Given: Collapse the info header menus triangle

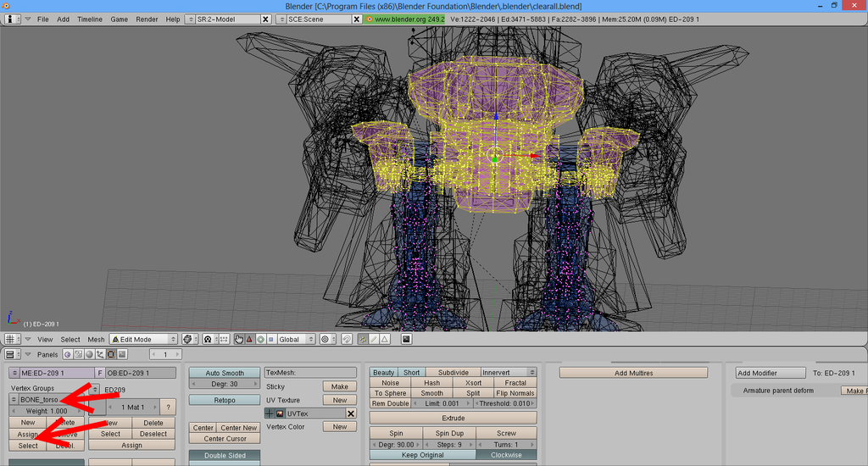Looking at the screenshot, I should click(28, 19).
